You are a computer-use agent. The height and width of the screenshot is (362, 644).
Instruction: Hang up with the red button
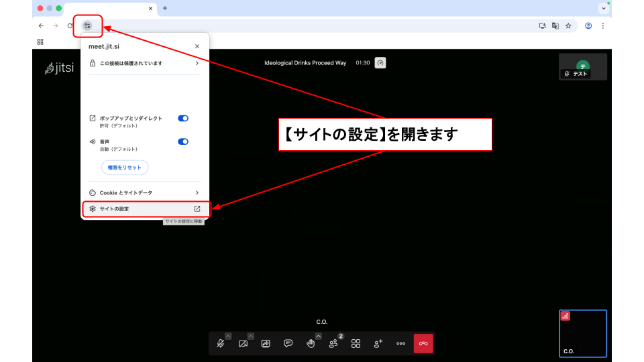pos(423,343)
